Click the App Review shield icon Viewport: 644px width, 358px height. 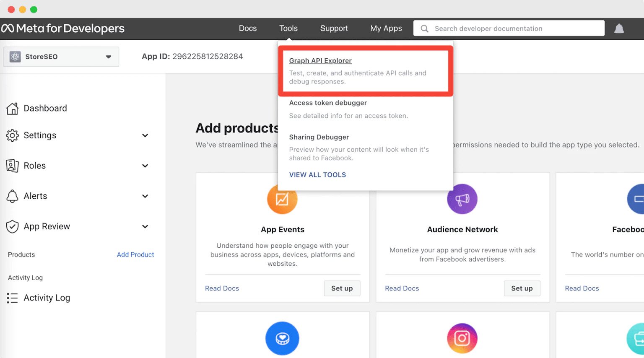click(12, 226)
